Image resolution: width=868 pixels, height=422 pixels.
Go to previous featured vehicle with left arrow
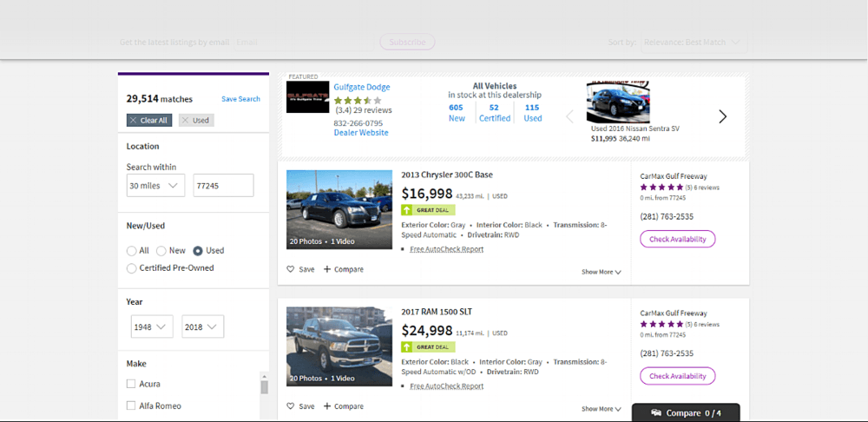coord(569,116)
